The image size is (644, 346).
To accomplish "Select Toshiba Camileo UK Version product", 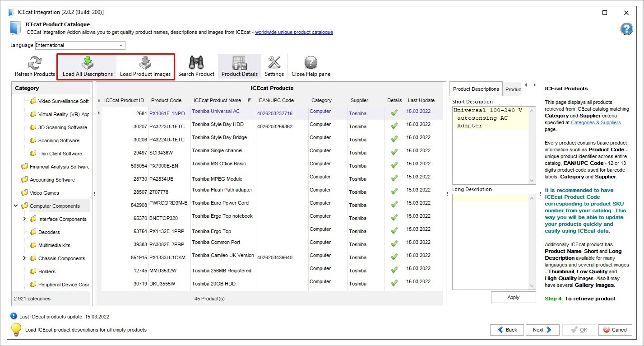I will pos(223,255).
